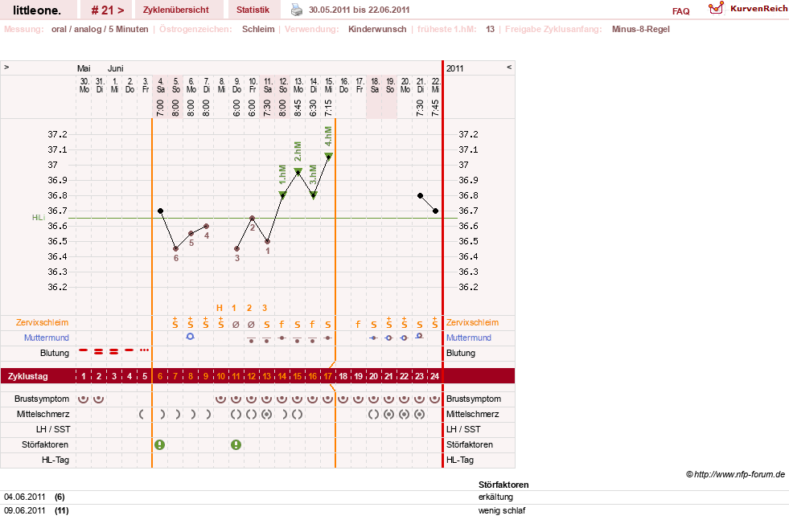789x532 pixels.
Task: Click the Brustsymptom icon on cycle day 1
Action: pos(84,399)
